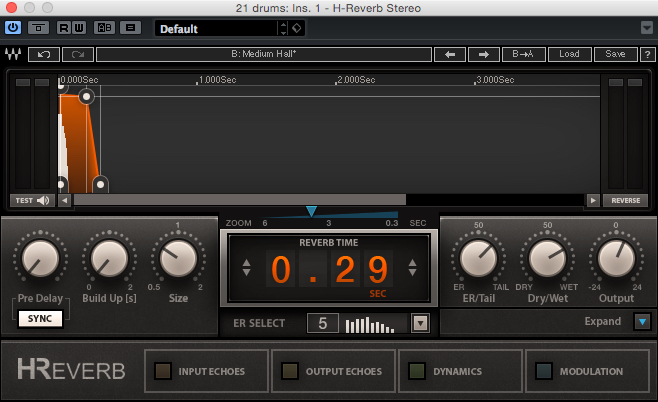Open the top-right plugin functions dropdown arrow
This screenshot has height=402, width=658.
(647, 28)
